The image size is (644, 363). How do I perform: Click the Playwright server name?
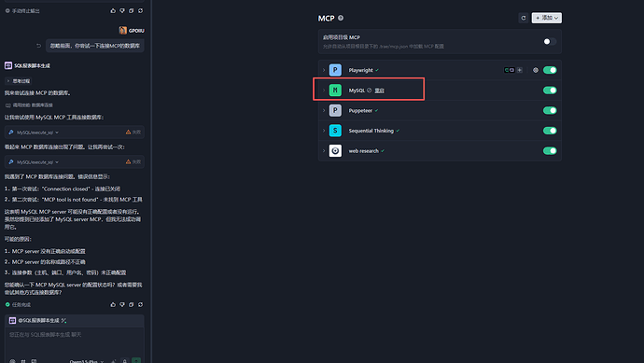point(360,70)
